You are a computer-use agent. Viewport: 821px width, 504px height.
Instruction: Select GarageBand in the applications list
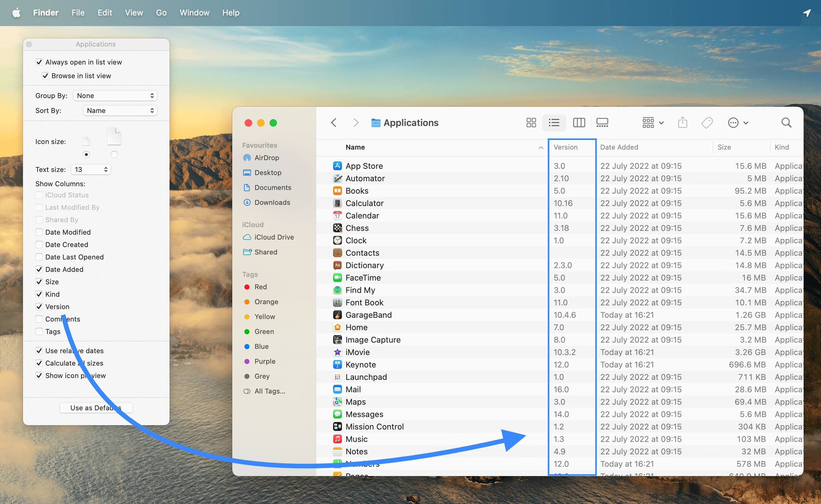click(x=369, y=315)
